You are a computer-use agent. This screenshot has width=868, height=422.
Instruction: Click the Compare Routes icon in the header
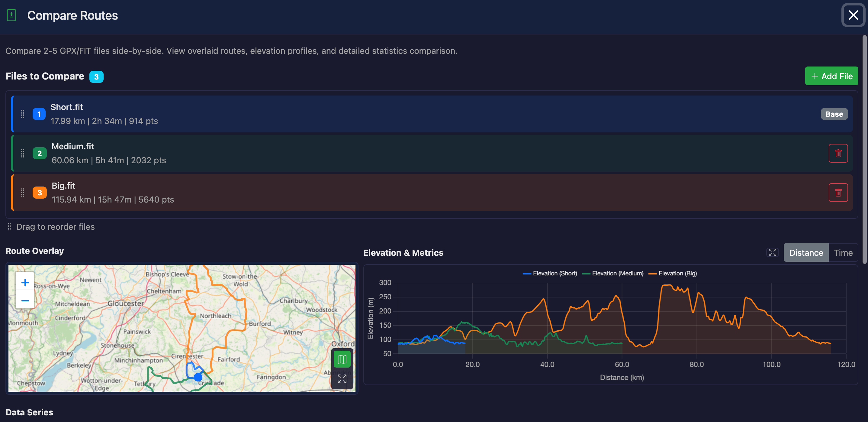pos(11,15)
